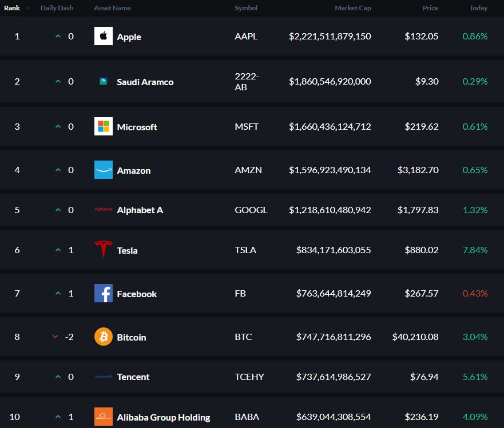This screenshot has width=504, height=428.
Task: Click Bitcoin's red down arrow indicator
Action: [x=55, y=337]
